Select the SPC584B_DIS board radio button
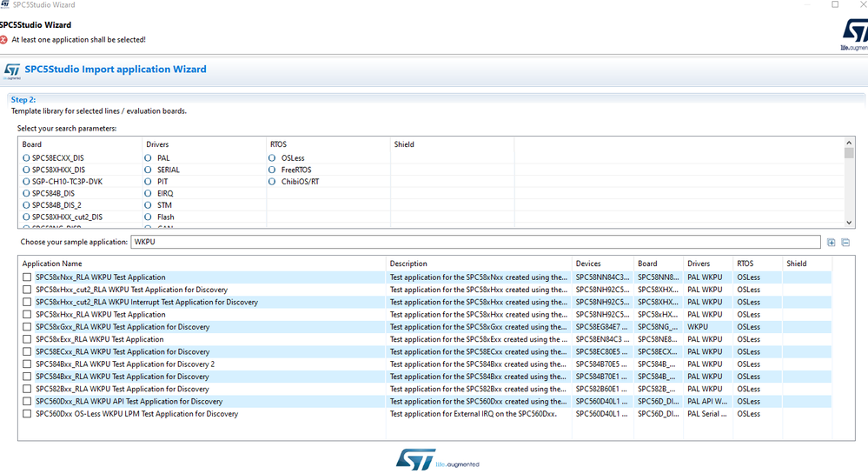868x474 pixels. pyautogui.click(x=26, y=193)
